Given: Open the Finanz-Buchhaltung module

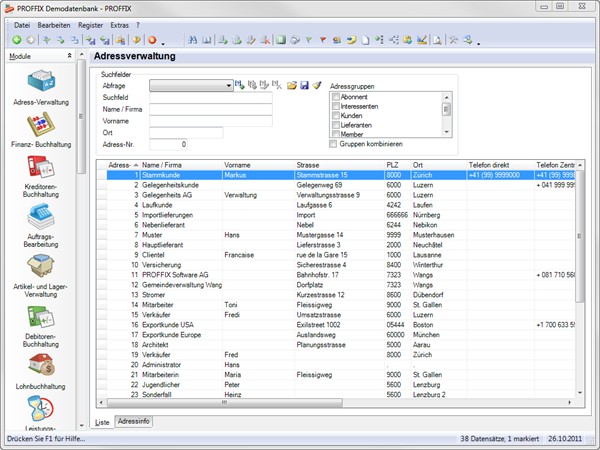Looking at the screenshot, I should 41,130.
